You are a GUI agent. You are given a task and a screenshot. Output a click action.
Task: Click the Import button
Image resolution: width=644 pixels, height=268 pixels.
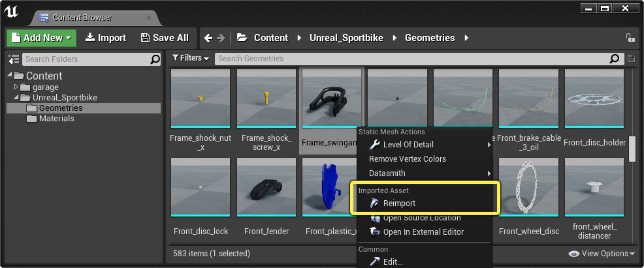(x=106, y=38)
